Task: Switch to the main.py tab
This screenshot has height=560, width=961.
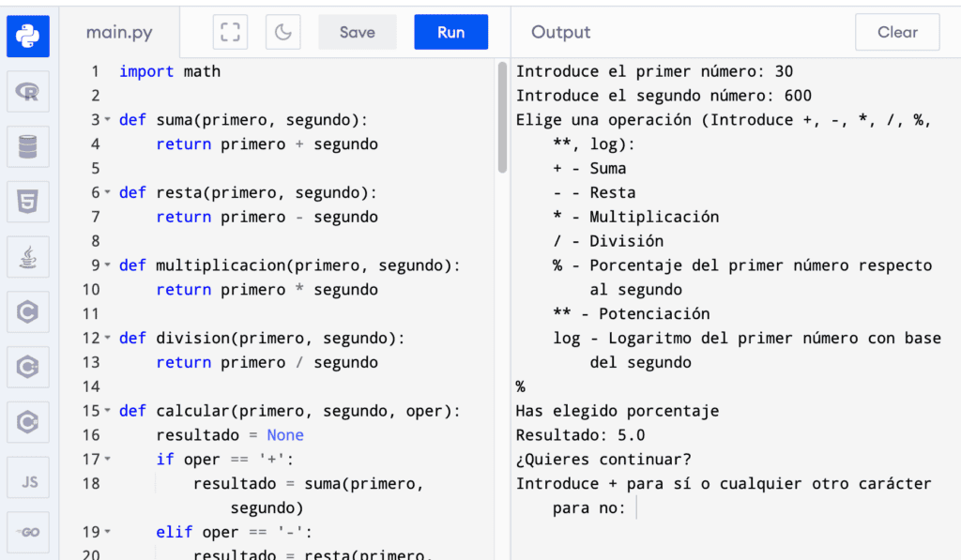Action: [x=119, y=31]
